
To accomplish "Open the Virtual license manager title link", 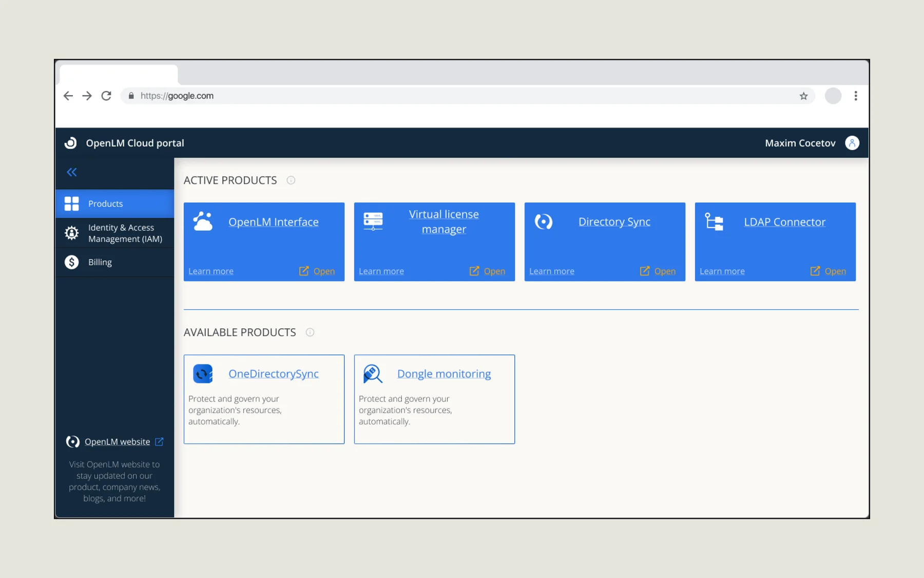I will tap(444, 222).
